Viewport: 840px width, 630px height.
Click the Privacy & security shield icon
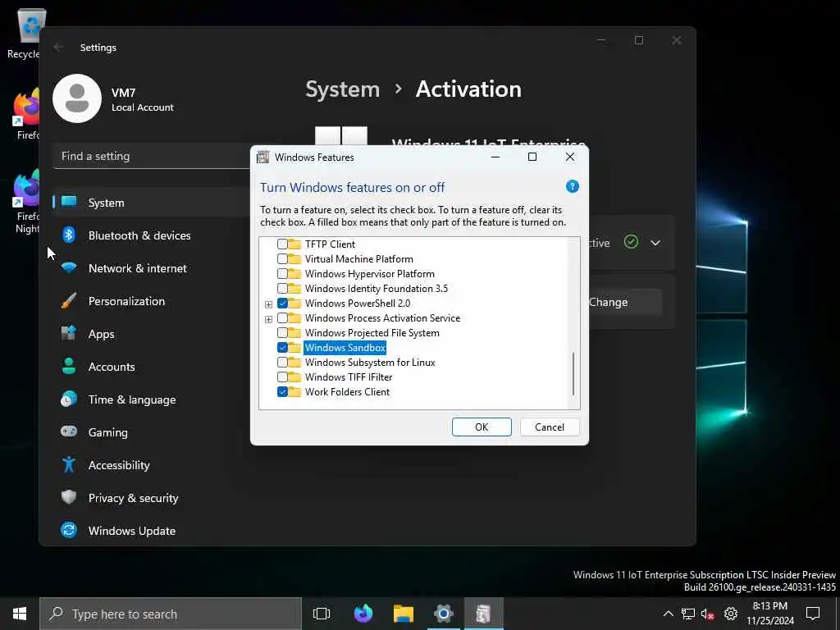pos(69,497)
